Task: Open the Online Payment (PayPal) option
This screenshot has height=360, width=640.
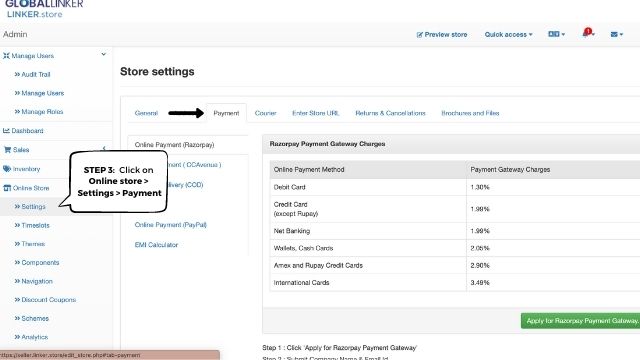Action: pyautogui.click(x=171, y=225)
